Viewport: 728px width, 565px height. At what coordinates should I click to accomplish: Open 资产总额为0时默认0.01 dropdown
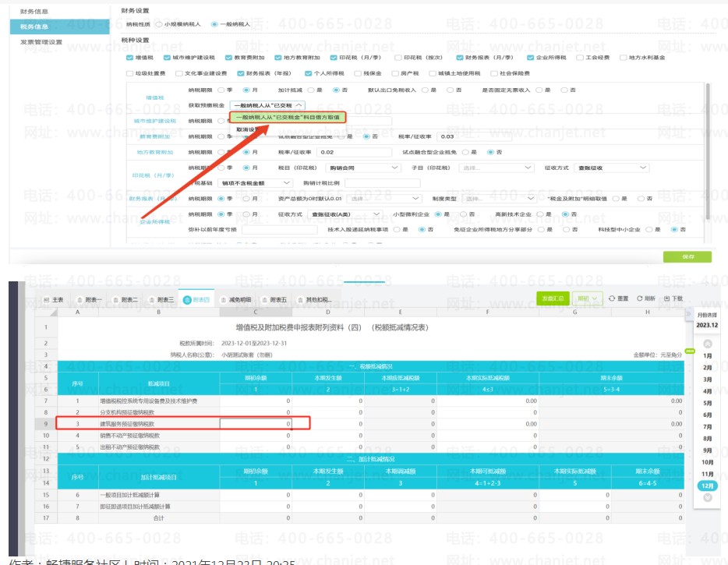click(x=384, y=199)
